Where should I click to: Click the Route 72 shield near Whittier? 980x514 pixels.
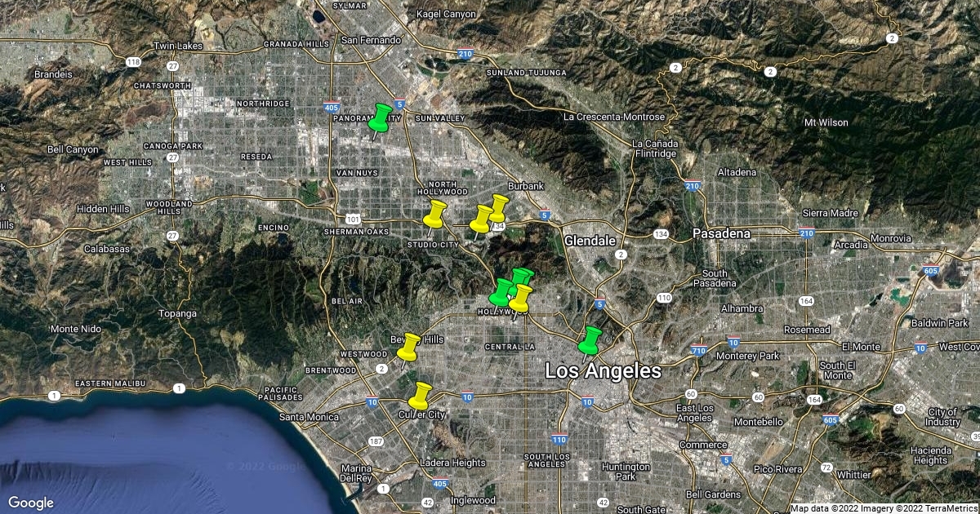(x=826, y=468)
